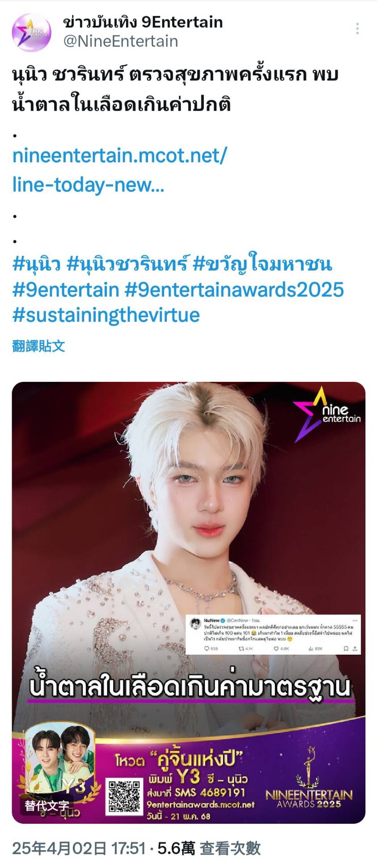Open the #นุนิวชวรินทร์ hashtag
Screen dimensions: 377x868
[x=127, y=264]
